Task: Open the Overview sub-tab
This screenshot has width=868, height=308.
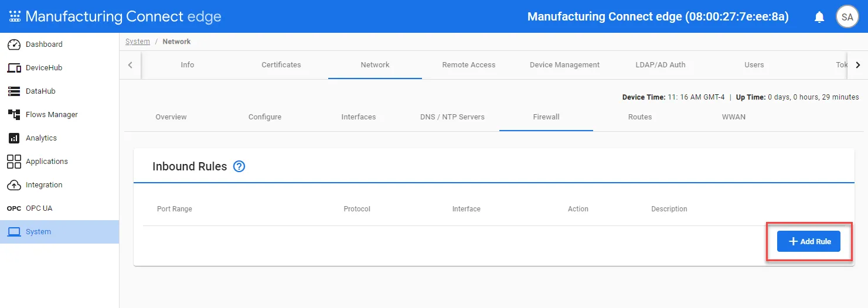Action: pyautogui.click(x=171, y=117)
